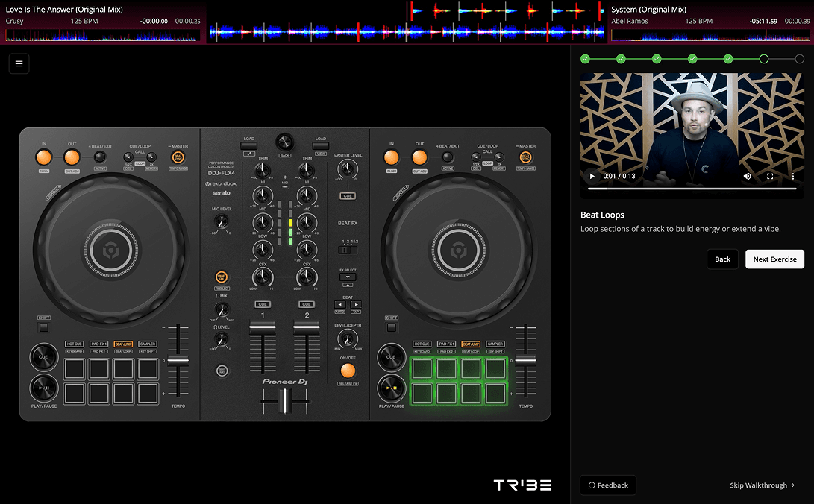This screenshot has height=504, width=814.
Task: Open the video player's more options menu
Action: (793, 176)
